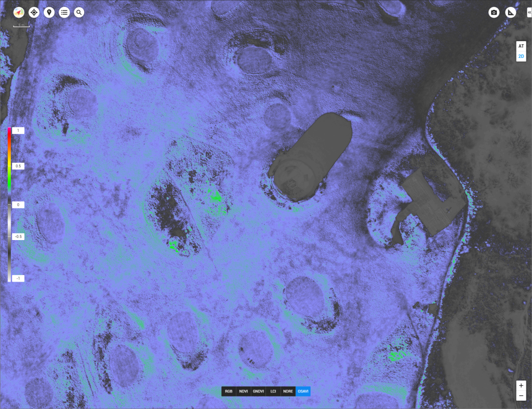Select the NDVI index tab

pyautogui.click(x=243, y=391)
